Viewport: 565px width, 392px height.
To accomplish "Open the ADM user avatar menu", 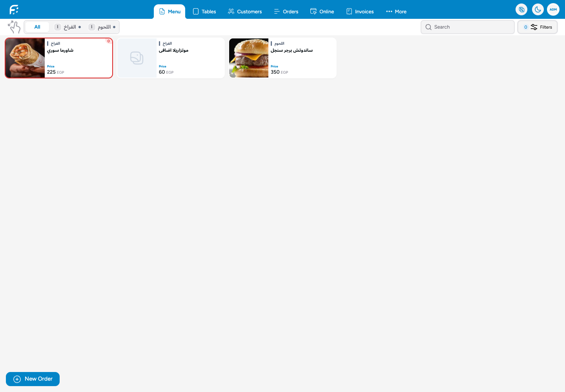I will click(553, 9).
